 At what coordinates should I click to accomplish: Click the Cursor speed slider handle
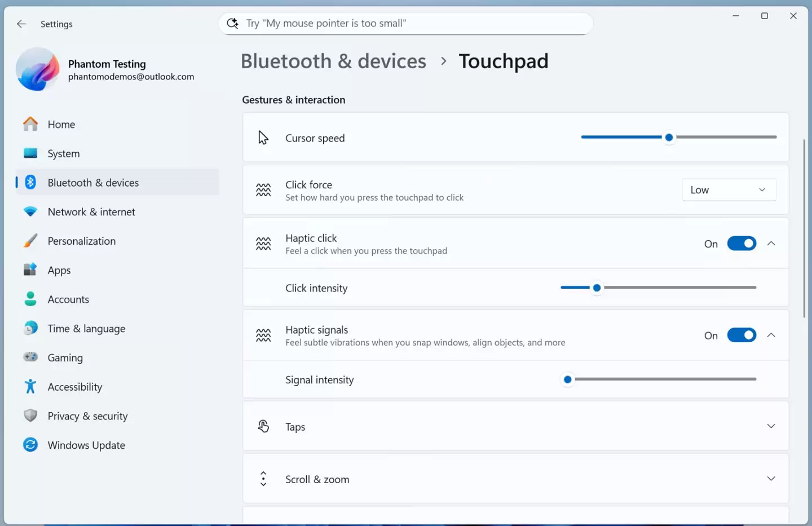click(669, 138)
